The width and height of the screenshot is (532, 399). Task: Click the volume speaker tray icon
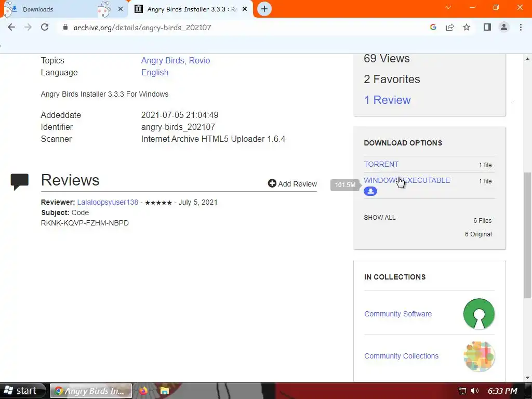(475, 391)
